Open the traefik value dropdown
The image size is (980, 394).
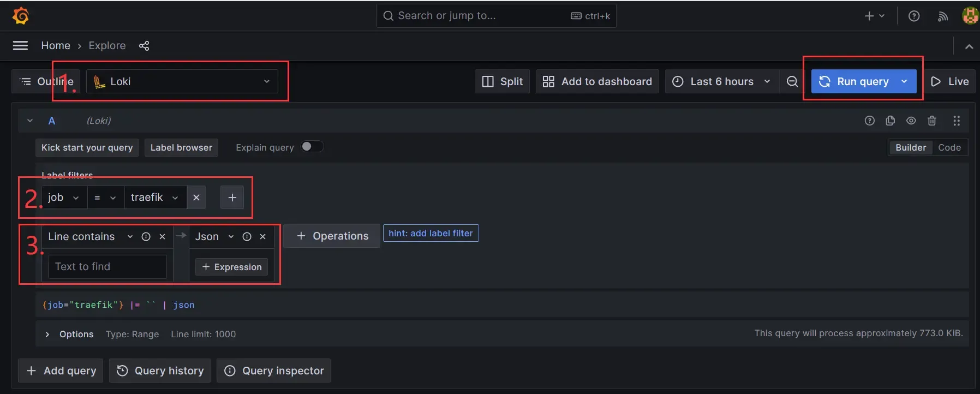click(156, 198)
